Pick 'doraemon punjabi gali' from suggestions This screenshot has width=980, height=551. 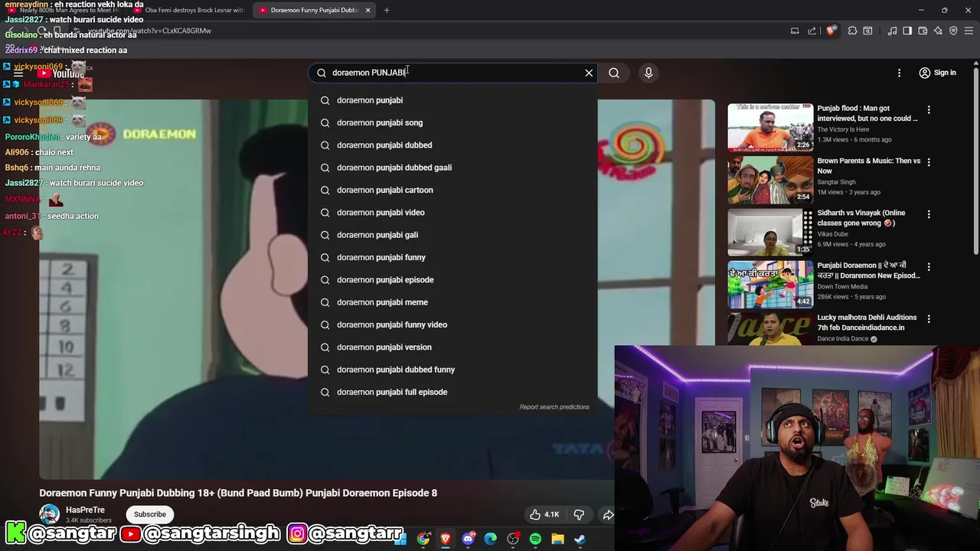tap(452, 235)
